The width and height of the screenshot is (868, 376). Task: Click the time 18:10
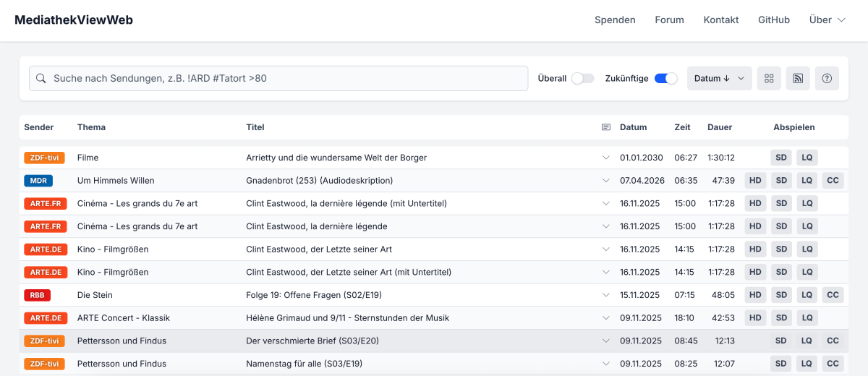point(685,318)
